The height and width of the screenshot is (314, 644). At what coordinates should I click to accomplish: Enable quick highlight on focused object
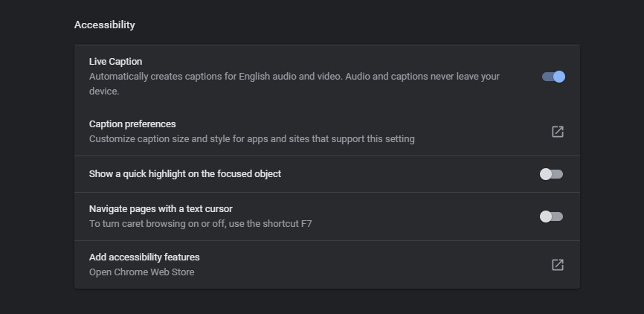click(x=551, y=174)
